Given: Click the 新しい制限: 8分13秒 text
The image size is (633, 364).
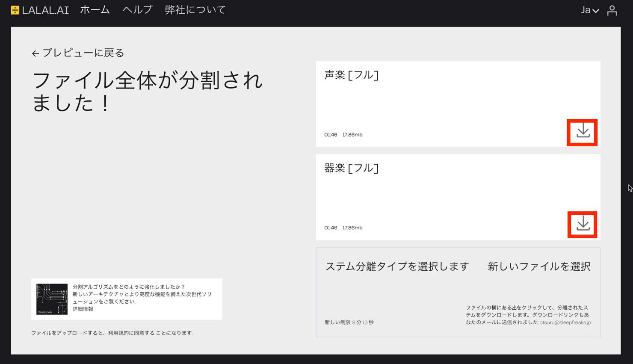Looking at the screenshot, I should (349, 323).
